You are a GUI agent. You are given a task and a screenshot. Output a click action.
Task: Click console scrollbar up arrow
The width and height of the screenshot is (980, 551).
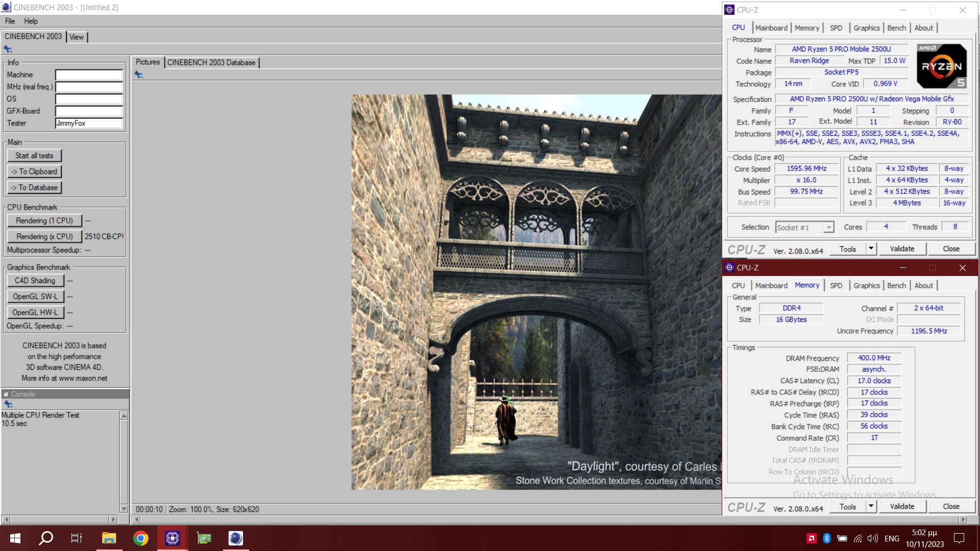coord(124,416)
